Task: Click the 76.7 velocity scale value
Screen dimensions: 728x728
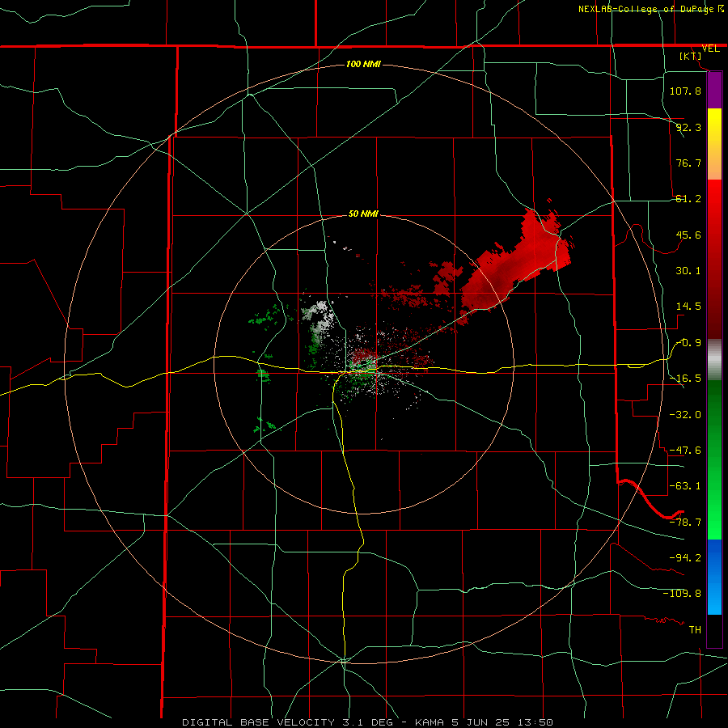Action: [x=688, y=163]
